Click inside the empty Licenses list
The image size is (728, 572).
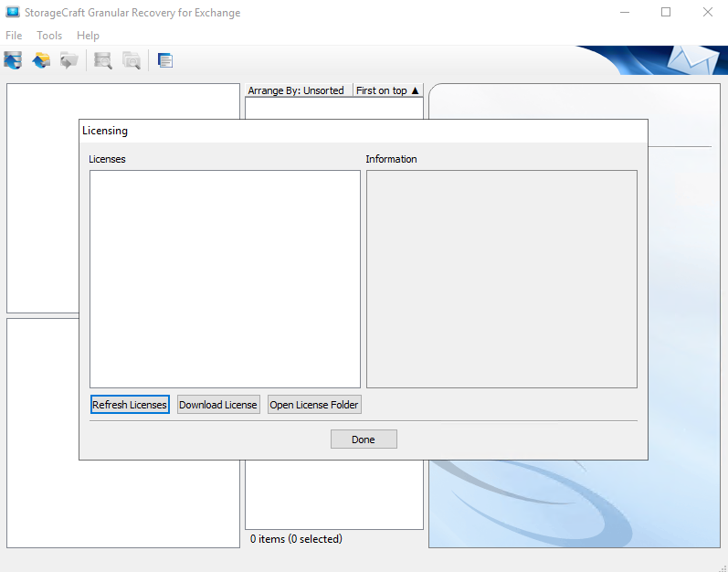pyautogui.click(x=225, y=279)
